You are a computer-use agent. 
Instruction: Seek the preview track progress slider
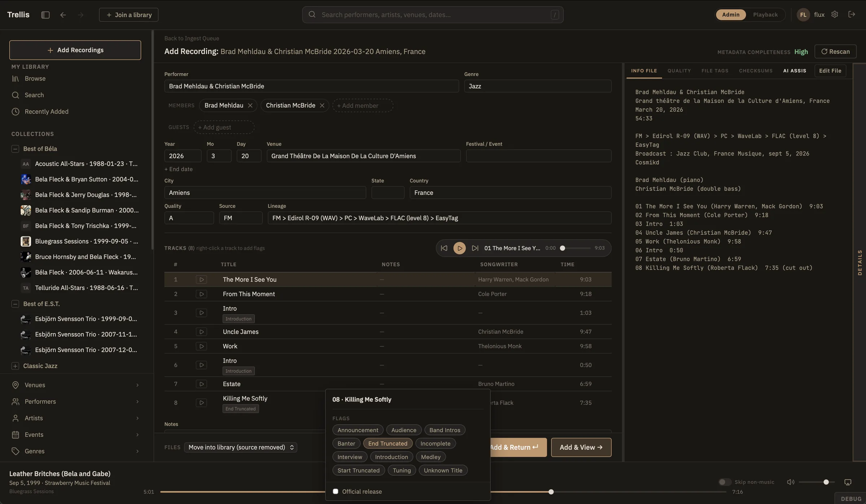(x=576, y=248)
